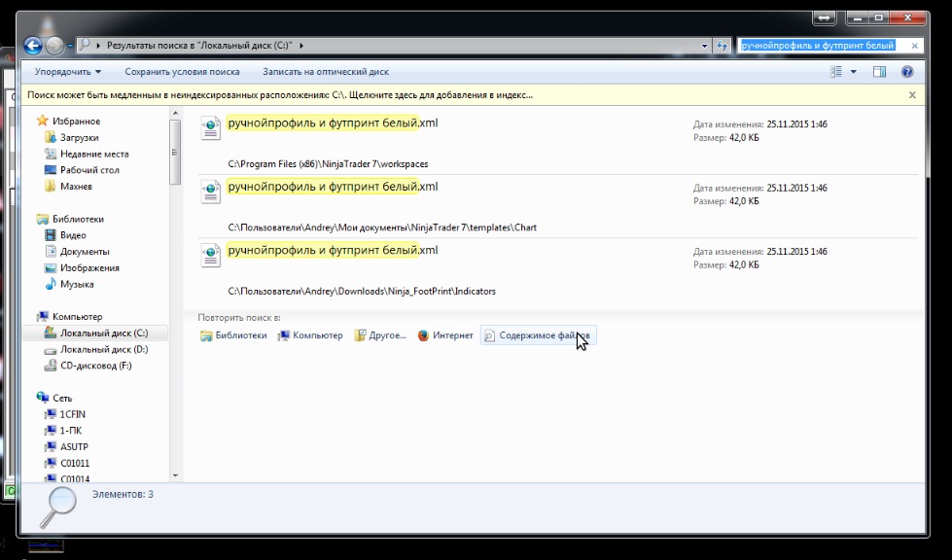The width and height of the screenshot is (952, 560).
Task: Maximize the Explorer window
Action: (x=878, y=18)
